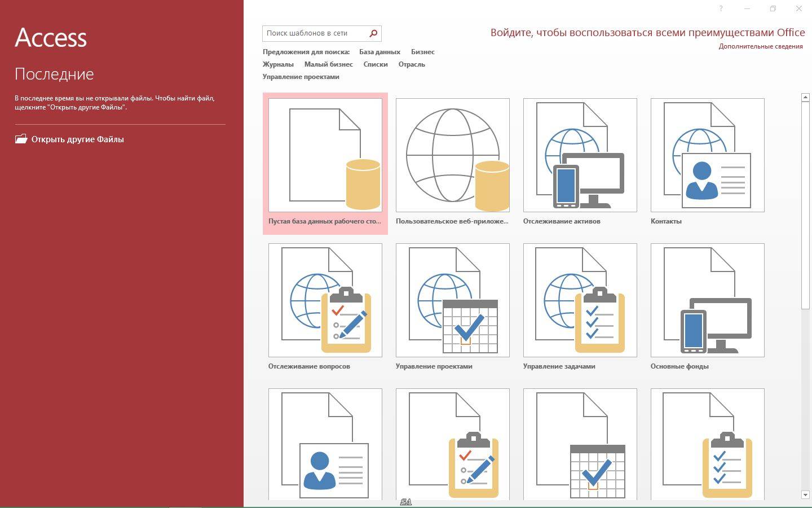Click the sign-in prompt for Office benefits
Image resolution: width=812 pixels, height=508 pixels.
coord(648,32)
